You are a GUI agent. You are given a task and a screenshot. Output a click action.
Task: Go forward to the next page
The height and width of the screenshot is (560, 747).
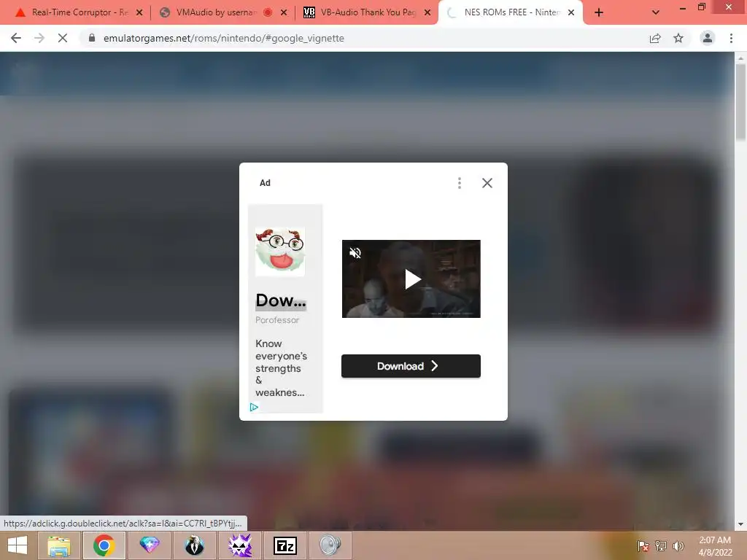[39, 38]
